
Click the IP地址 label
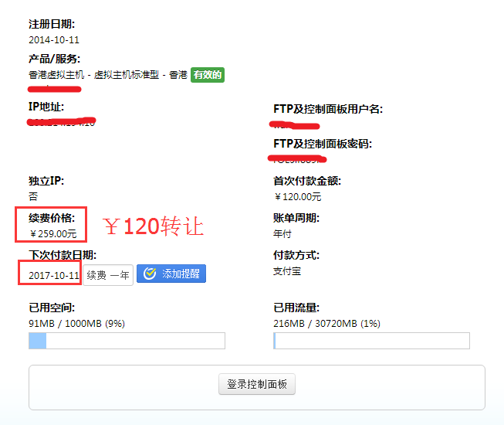click(46, 107)
